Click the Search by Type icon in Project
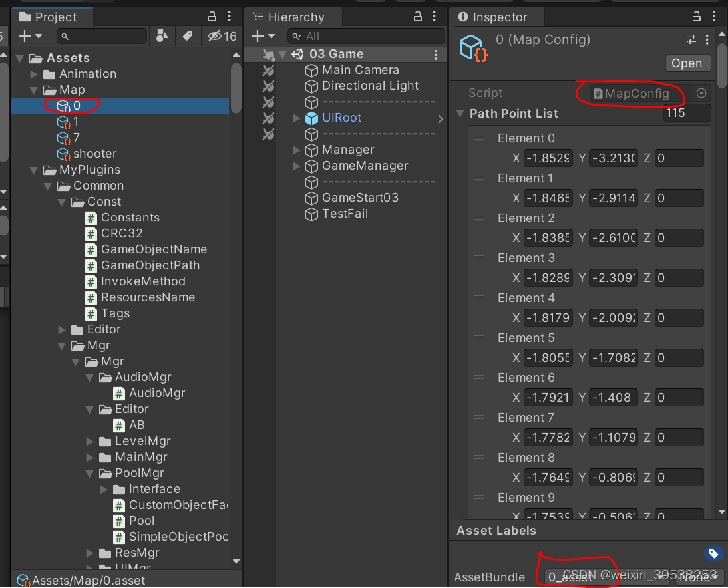Viewport: 728px width, 588px height. tap(162, 36)
